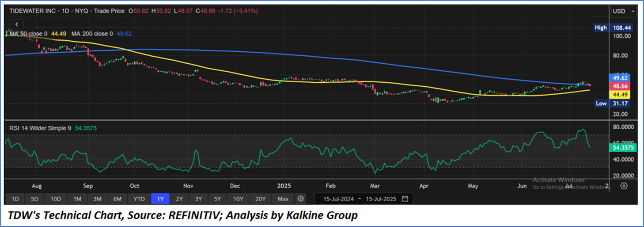The width and height of the screenshot is (644, 227).
Task: Click the calendar icon in date range
Action: 405,199
